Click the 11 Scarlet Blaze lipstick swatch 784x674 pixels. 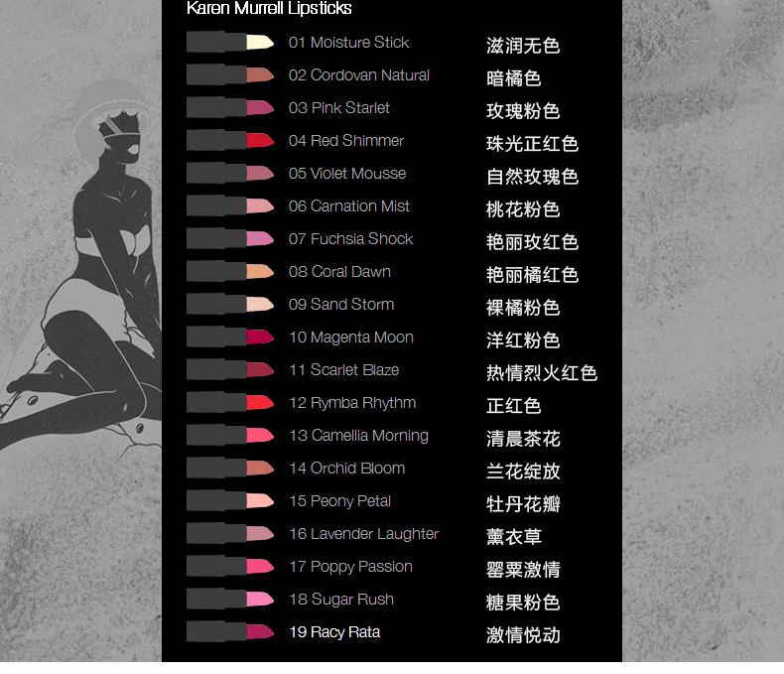(230, 370)
